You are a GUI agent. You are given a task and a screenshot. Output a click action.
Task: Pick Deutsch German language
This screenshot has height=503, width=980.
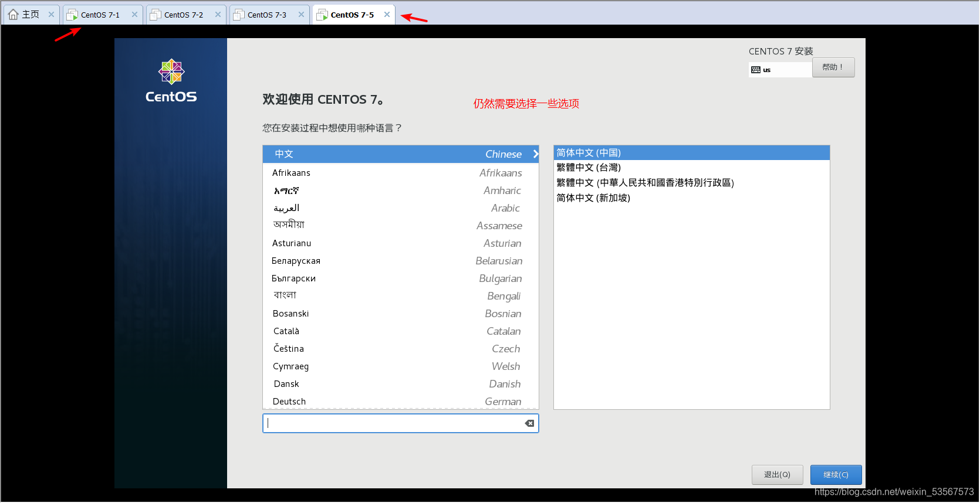(x=401, y=401)
